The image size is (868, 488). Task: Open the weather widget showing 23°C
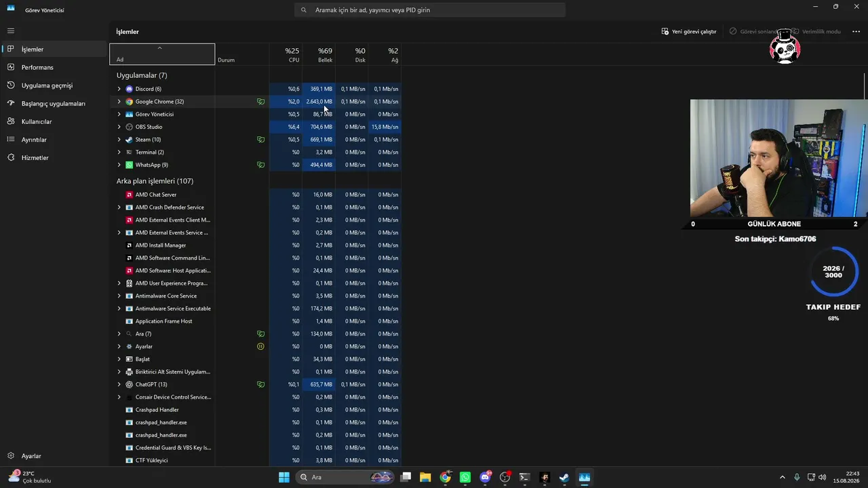(x=31, y=477)
